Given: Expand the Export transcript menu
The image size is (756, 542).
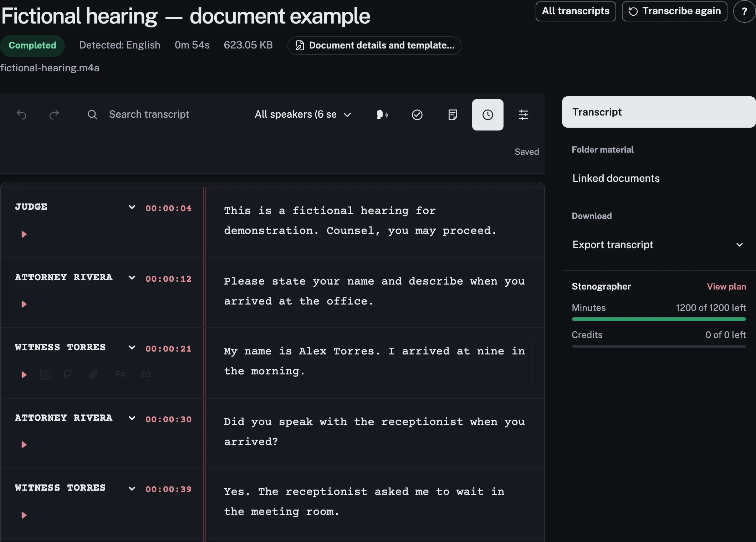Looking at the screenshot, I should coord(659,245).
